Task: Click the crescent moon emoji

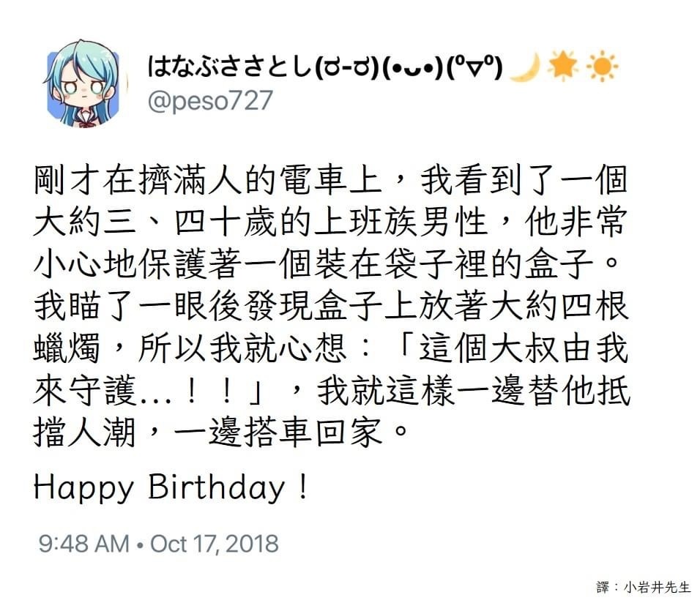Action: (524, 67)
